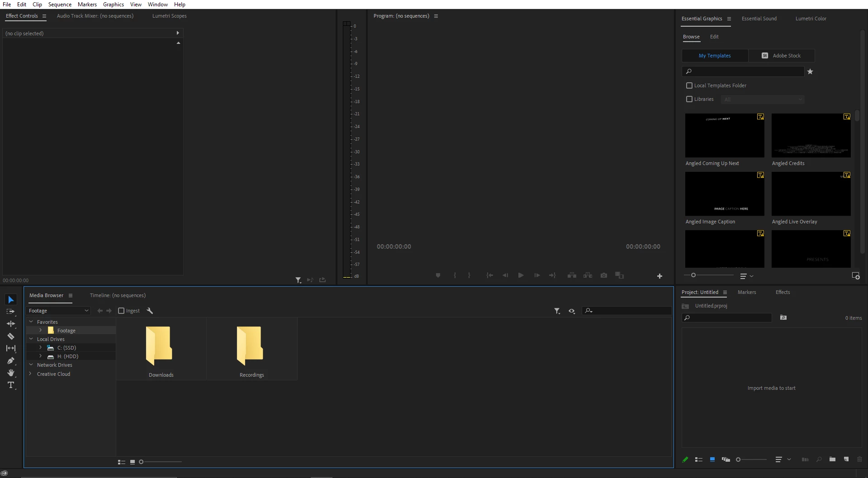Select the Pen tool
The image size is (868, 478).
click(x=11, y=360)
